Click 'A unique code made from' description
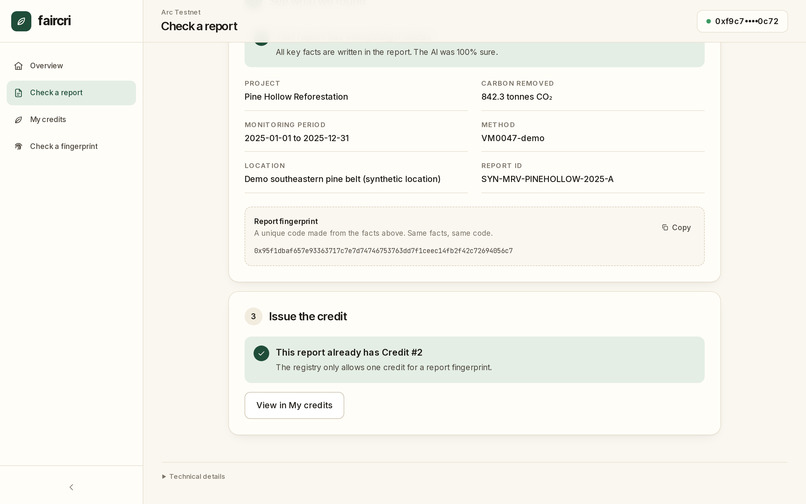 373,233
